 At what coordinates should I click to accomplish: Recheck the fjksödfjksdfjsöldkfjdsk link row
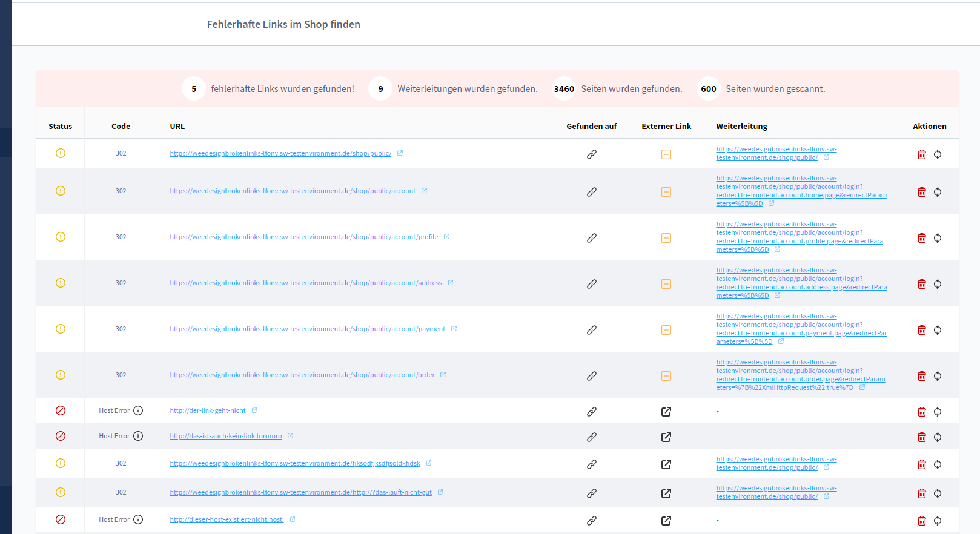(x=938, y=464)
